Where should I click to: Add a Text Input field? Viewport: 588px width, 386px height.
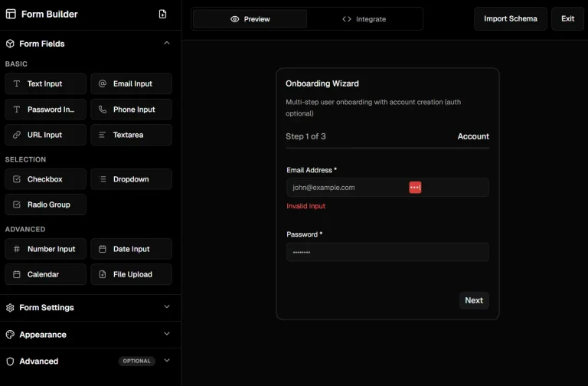(x=46, y=83)
